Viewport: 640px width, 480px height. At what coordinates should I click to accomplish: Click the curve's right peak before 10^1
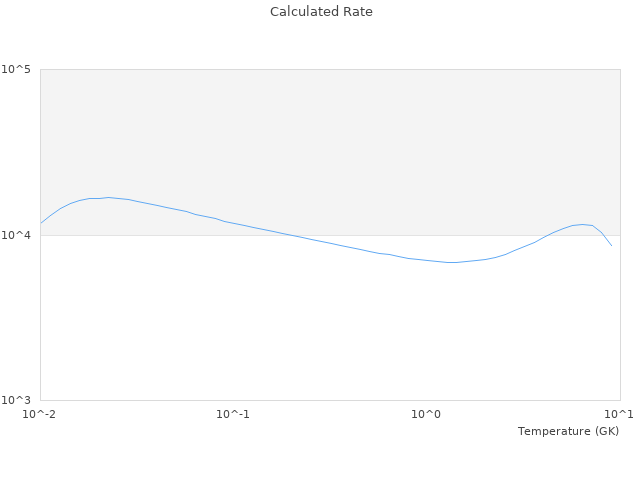[582, 224]
